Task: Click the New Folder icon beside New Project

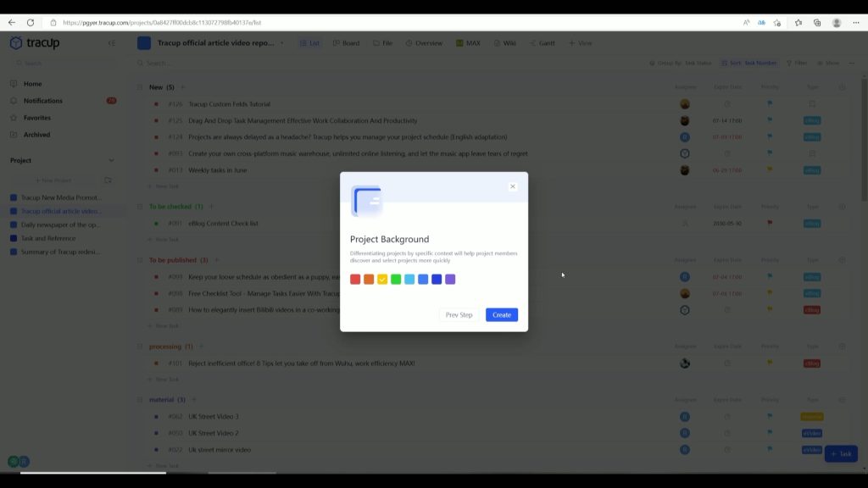Action: point(108,180)
